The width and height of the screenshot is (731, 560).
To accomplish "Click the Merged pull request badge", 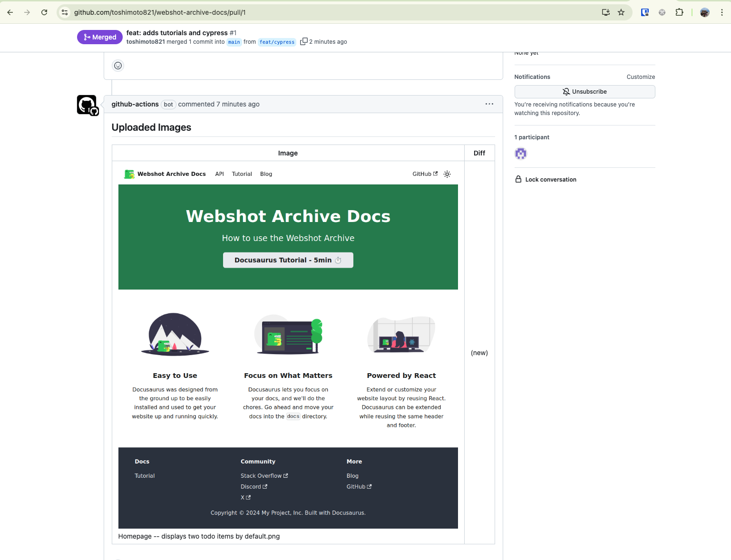I will (99, 37).
